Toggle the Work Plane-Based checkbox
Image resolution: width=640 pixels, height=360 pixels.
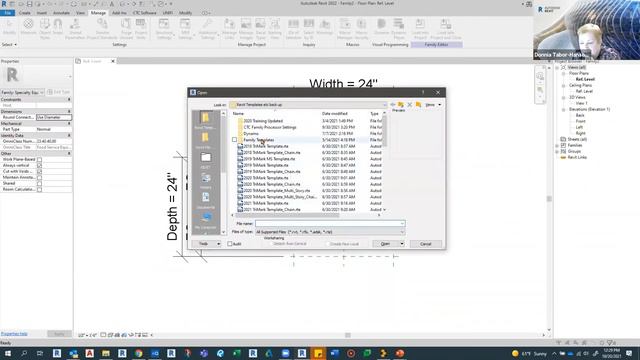[40, 160]
